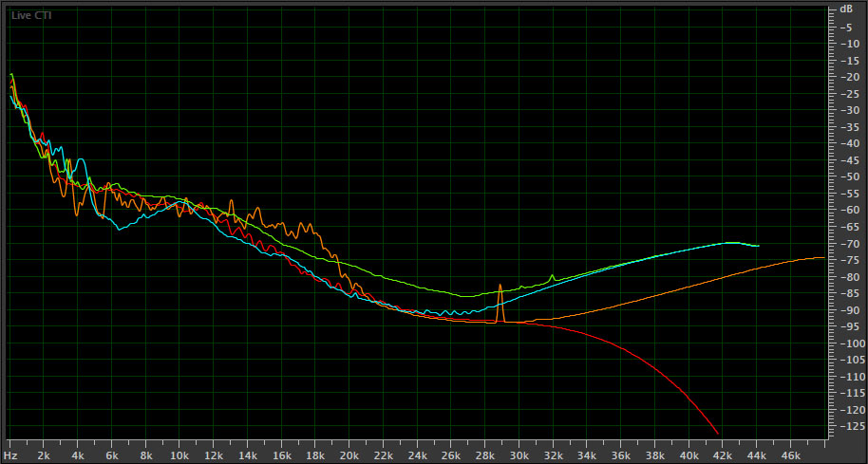Select the 32k frequency axis label
The width and height of the screenshot is (868, 464).
(x=553, y=456)
